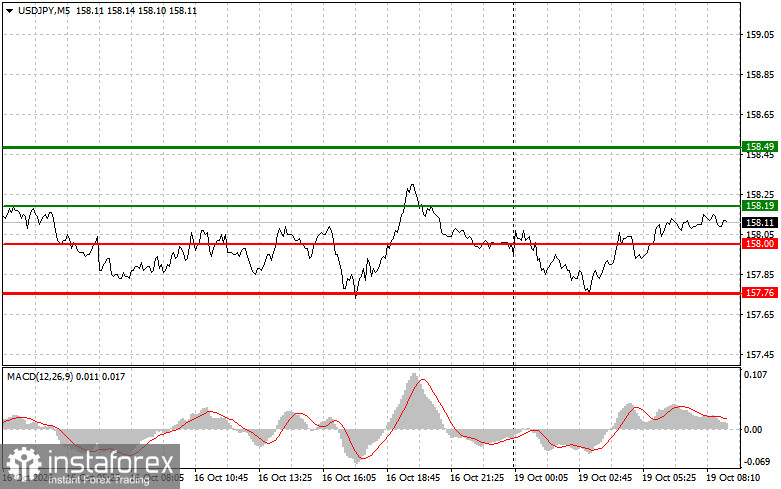Select the red 157.76 price level label

(760, 292)
